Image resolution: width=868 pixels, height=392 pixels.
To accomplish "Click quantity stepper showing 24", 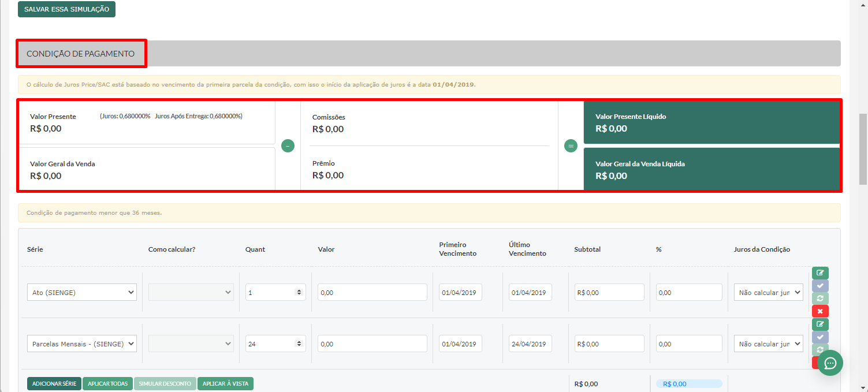I will (x=299, y=344).
